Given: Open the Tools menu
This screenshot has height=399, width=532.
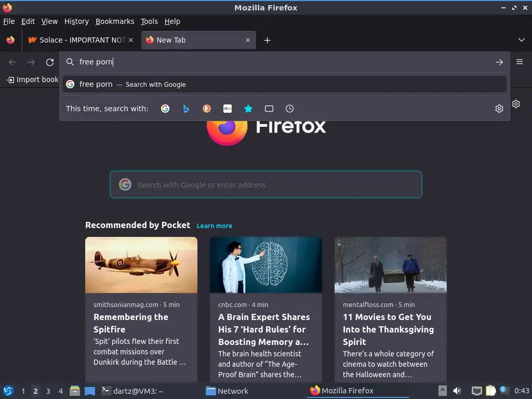Looking at the screenshot, I should [149, 21].
